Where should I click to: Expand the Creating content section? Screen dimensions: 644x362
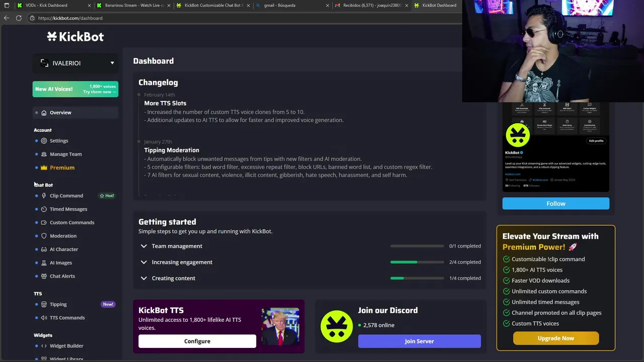pyautogui.click(x=143, y=278)
